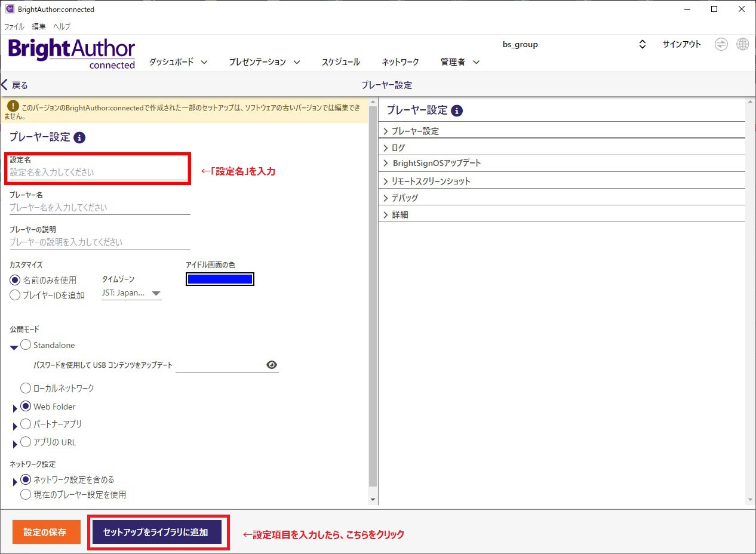Viewport: 756px width, 554px height.
Task: Click the BrightAuthor connected logo
Action: [x=72, y=54]
